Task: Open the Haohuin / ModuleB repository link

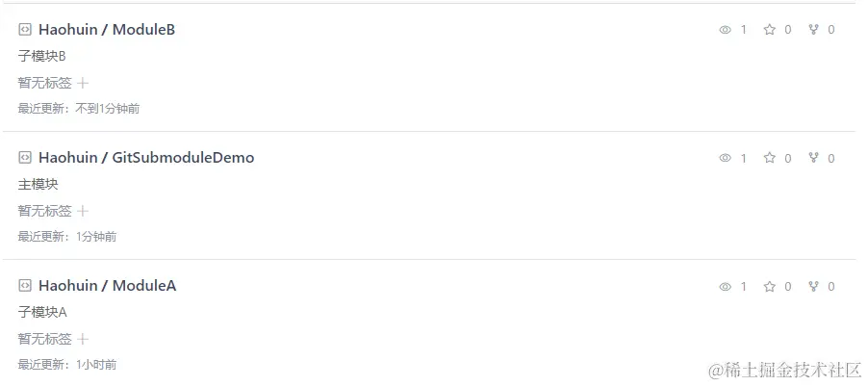Action: click(x=107, y=29)
